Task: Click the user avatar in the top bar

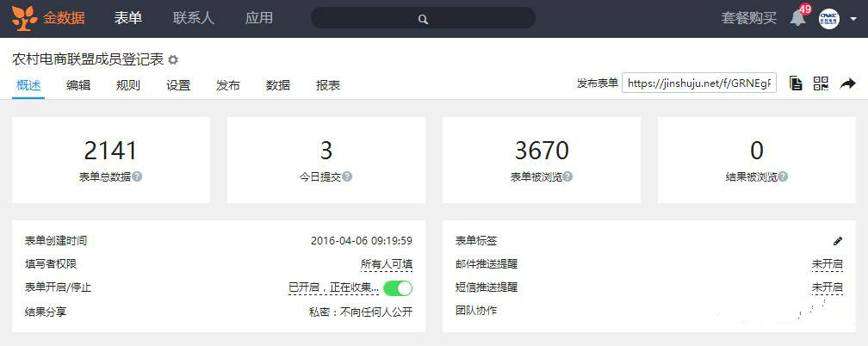Action: (x=828, y=19)
